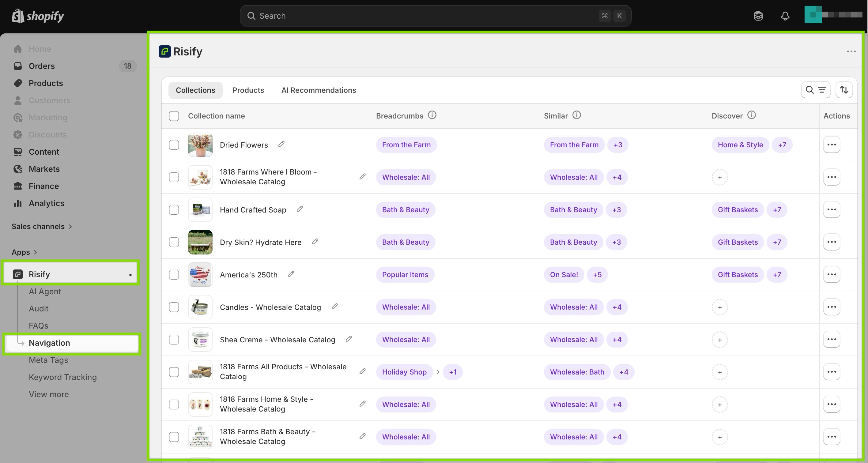
Task: Click On Sale! similar tag
Action: (564, 275)
